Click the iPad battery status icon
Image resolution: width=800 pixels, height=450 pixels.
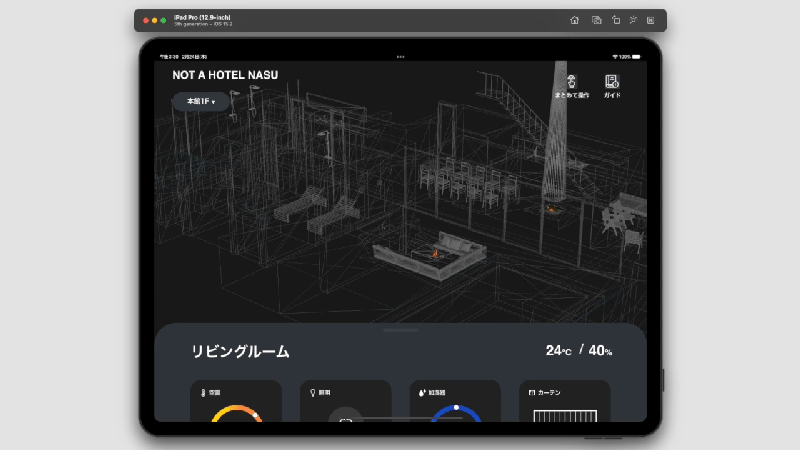[x=636, y=57]
